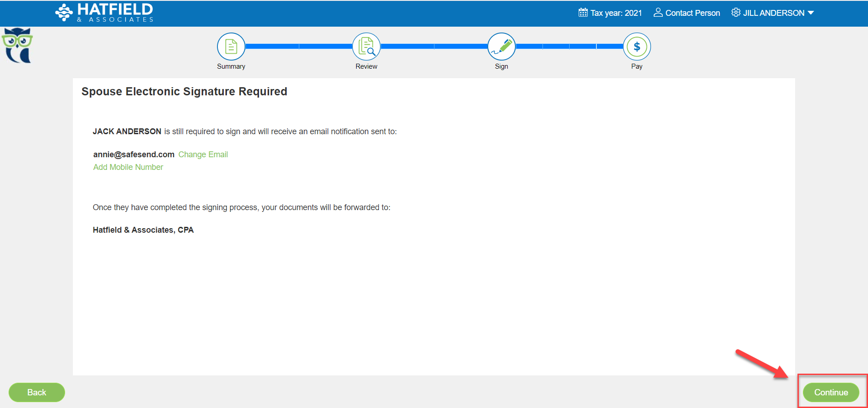This screenshot has width=868, height=408.
Task: Go to the Pay step dollar icon
Action: 637,47
